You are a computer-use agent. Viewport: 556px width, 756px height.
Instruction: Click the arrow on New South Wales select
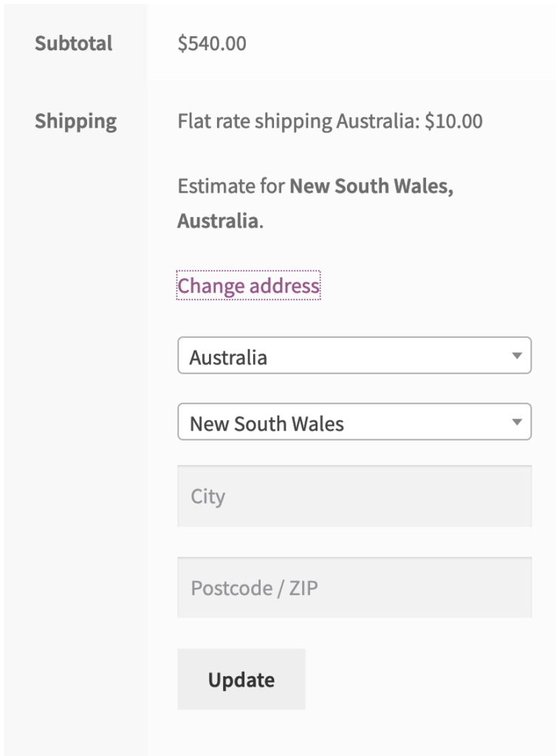click(517, 422)
